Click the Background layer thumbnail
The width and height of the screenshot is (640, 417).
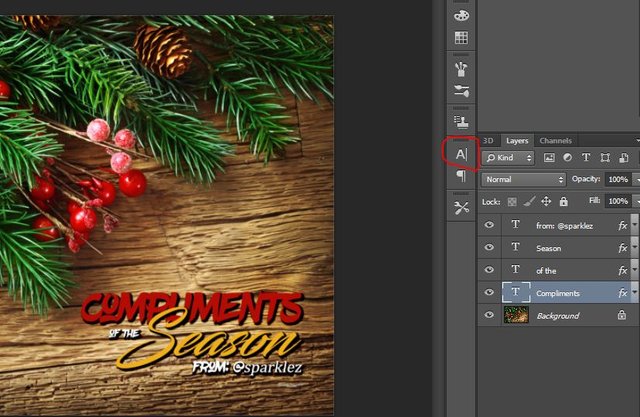[516, 315]
